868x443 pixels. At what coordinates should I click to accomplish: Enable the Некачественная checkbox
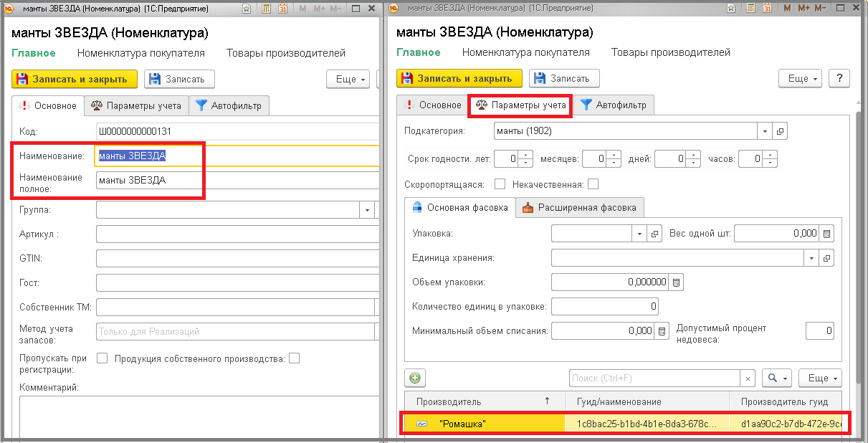[x=593, y=184]
